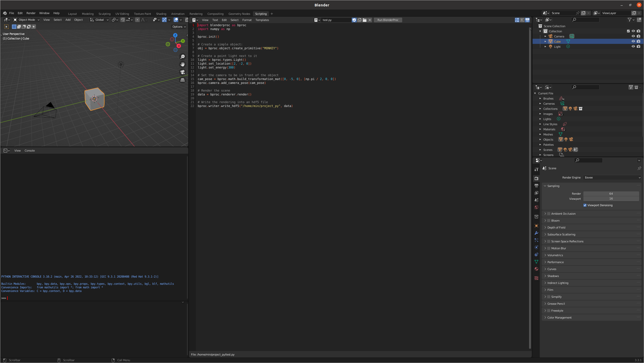This screenshot has width=644, height=363.
Task: Open the Tool properties tab icon
Action: [536, 169]
